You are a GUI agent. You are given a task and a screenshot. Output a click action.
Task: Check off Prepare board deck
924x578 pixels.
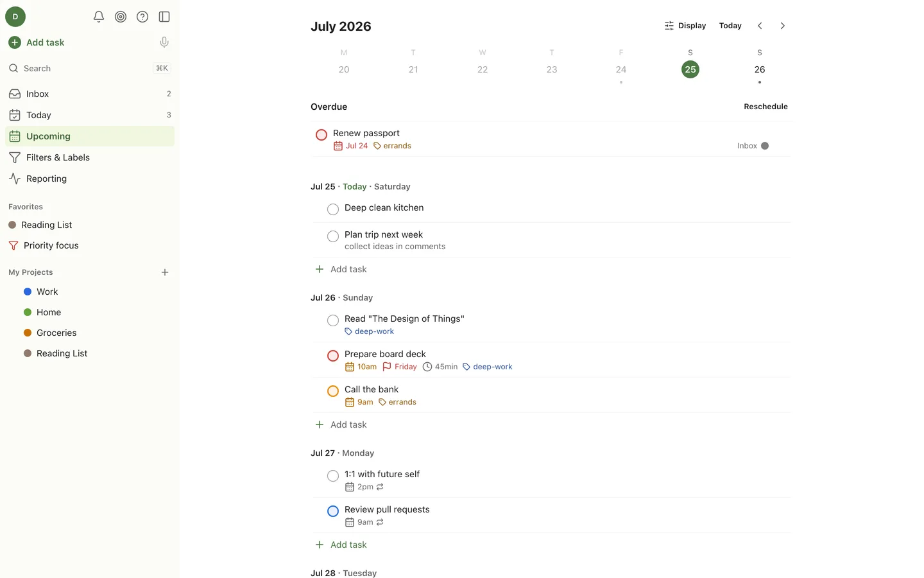333,356
